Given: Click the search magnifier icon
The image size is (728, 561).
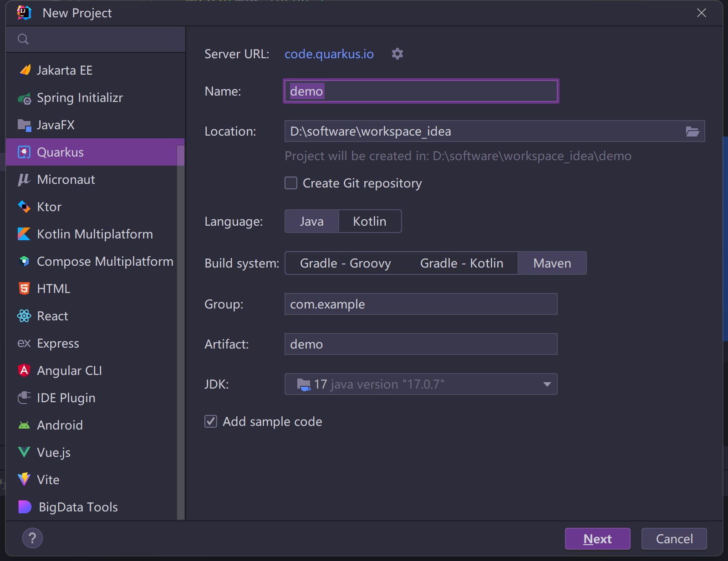Looking at the screenshot, I should (x=23, y=39).
